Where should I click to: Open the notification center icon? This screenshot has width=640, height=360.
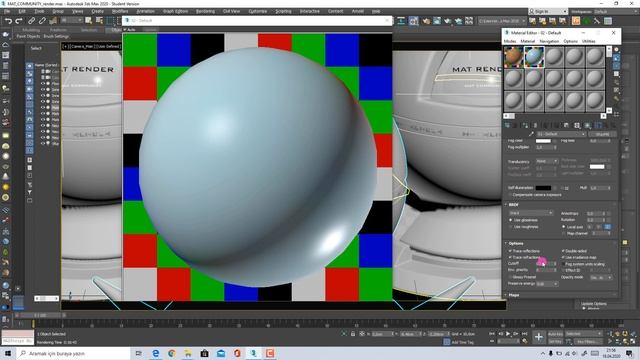(x=629, y=353)
